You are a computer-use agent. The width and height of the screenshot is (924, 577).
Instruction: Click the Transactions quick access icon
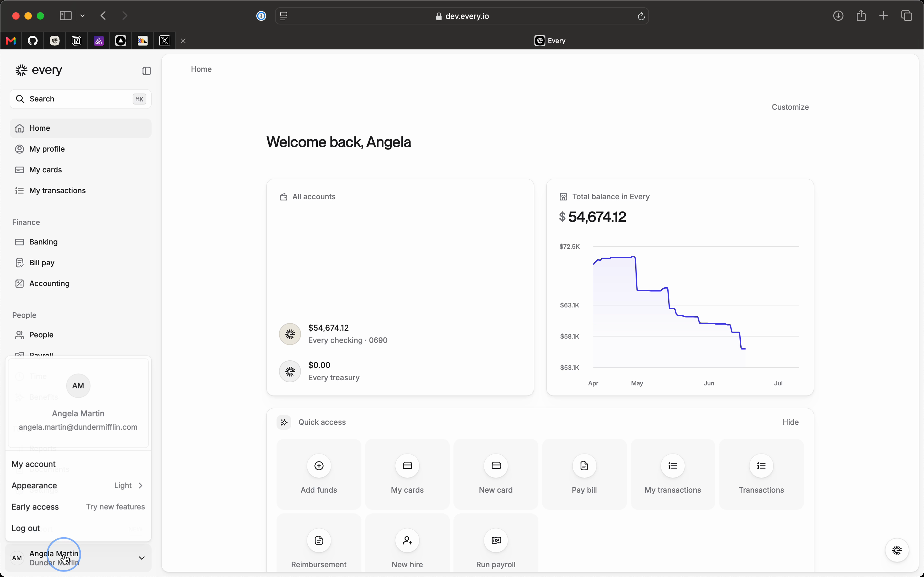click(x=761, y=465)
